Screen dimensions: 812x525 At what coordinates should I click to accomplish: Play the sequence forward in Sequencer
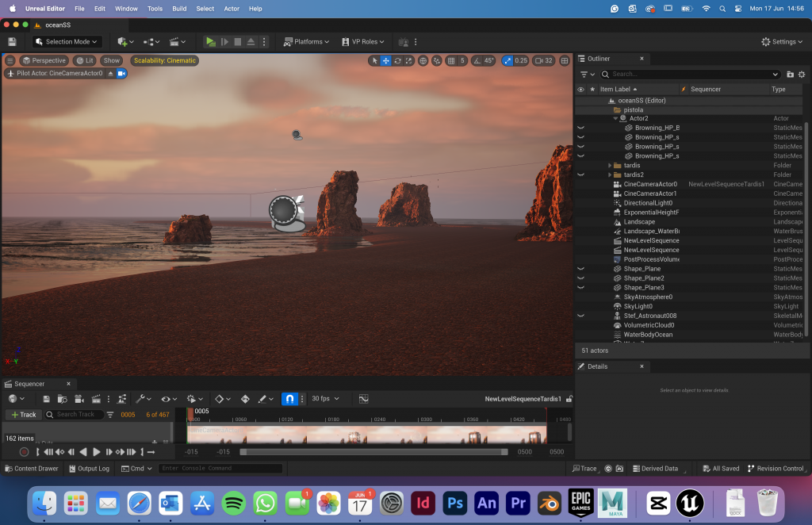tap(97, 452)
